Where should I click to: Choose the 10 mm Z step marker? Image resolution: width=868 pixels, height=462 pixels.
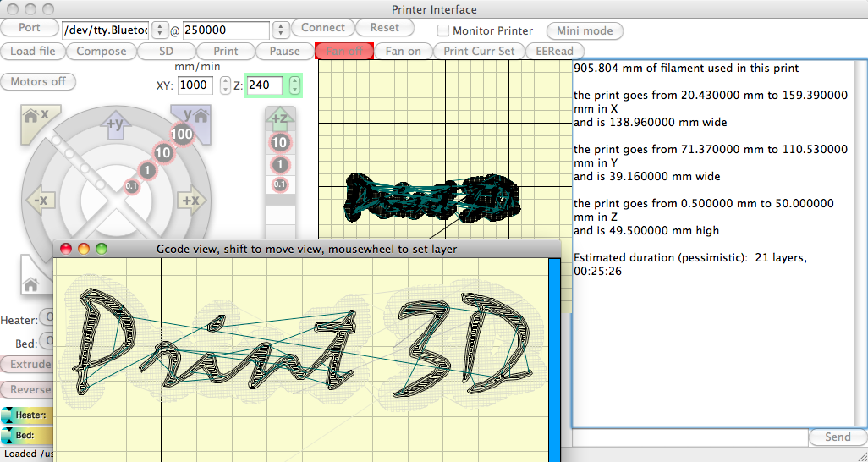pos(278,143)
